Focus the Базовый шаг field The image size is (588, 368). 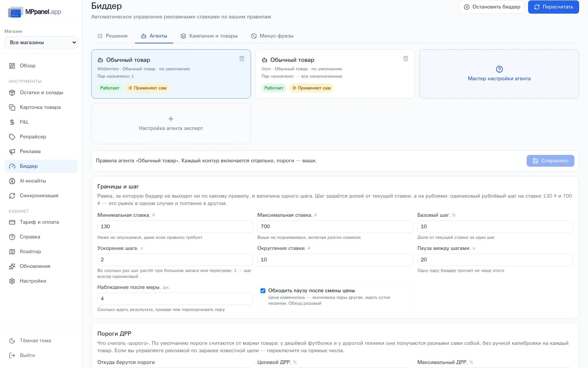(495, 227)
